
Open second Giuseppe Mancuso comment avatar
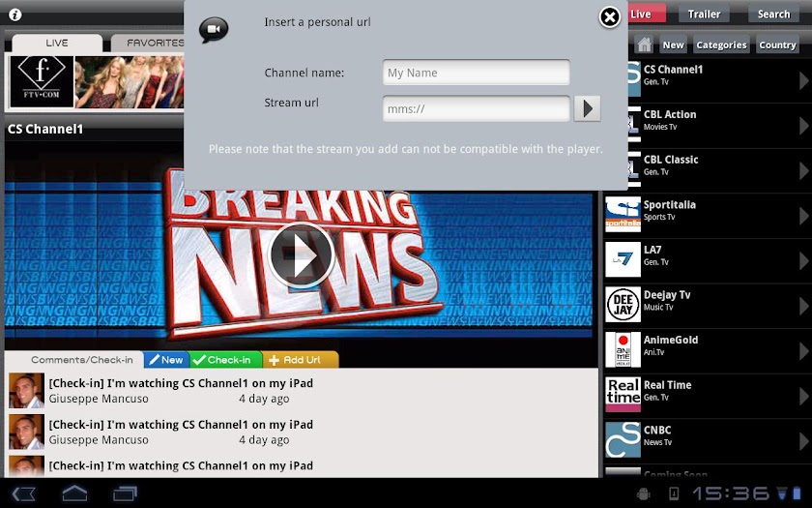[x=26, y=432]
